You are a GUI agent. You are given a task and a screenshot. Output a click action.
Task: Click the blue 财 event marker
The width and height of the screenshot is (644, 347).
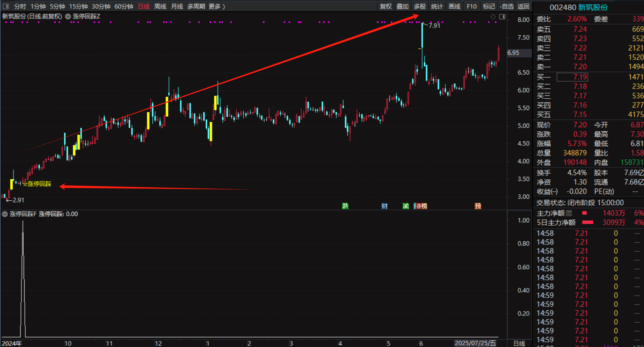tap(384, 206)
